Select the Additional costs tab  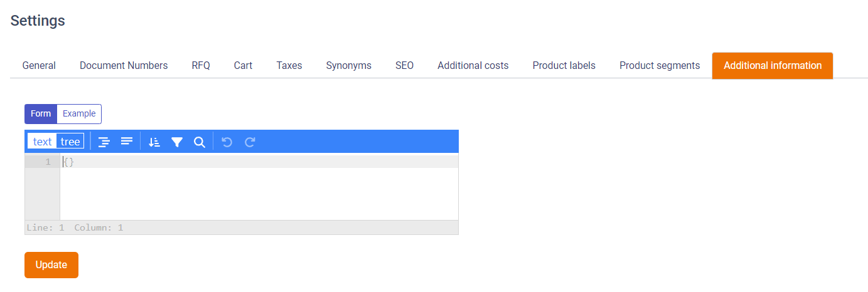473,65
